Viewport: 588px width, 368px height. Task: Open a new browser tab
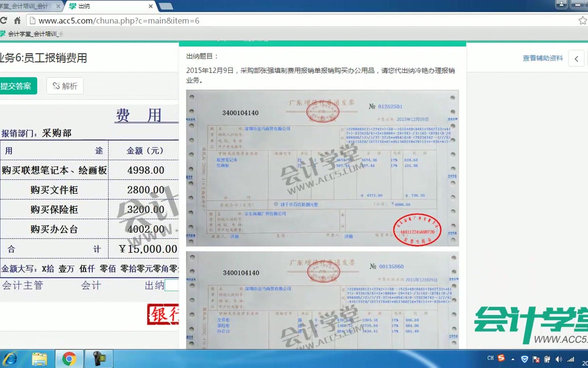click(166, 6)
